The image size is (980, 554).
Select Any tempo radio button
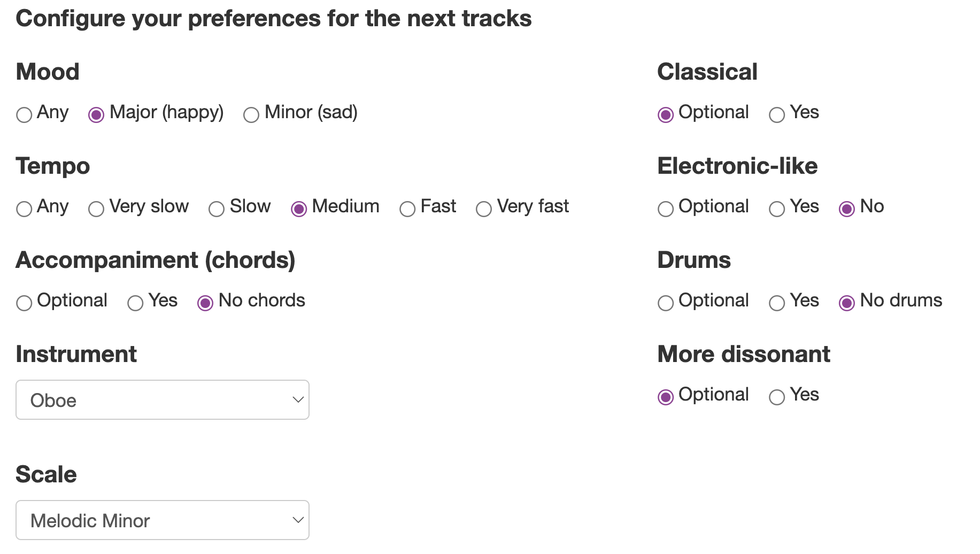click(24, 209)
